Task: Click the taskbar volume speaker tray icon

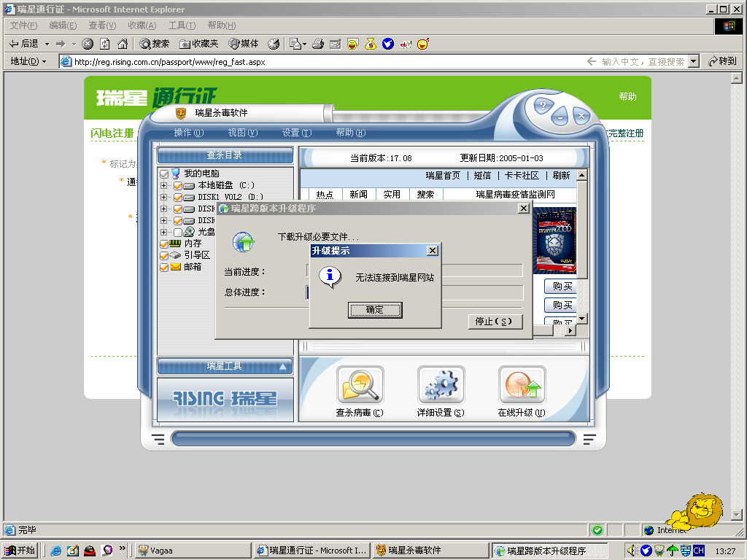Action: point(632,551)
